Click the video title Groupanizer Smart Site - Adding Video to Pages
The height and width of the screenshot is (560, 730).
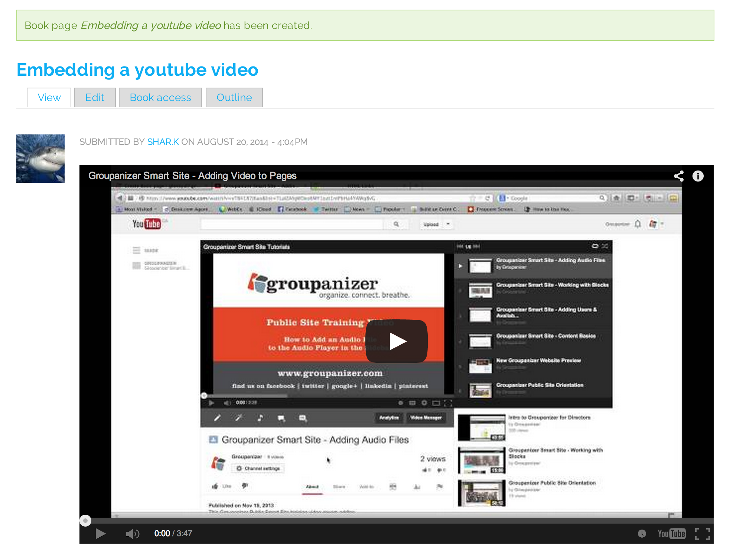(x=192, y=176)
